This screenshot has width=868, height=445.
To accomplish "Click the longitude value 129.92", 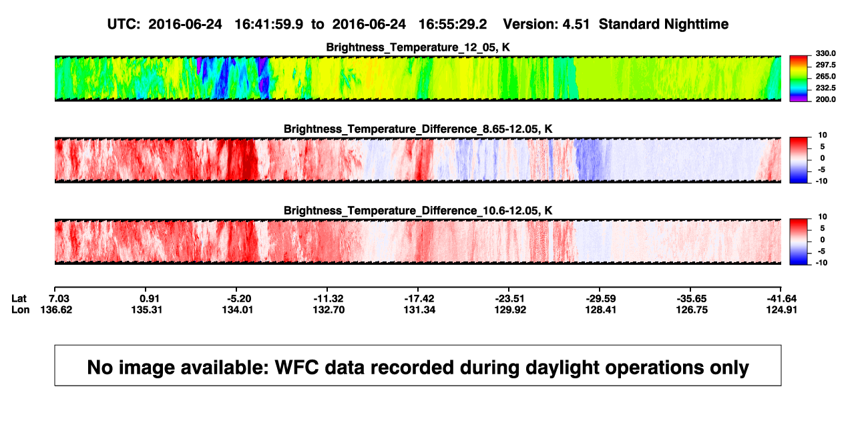I will click(x=509, y=310).
